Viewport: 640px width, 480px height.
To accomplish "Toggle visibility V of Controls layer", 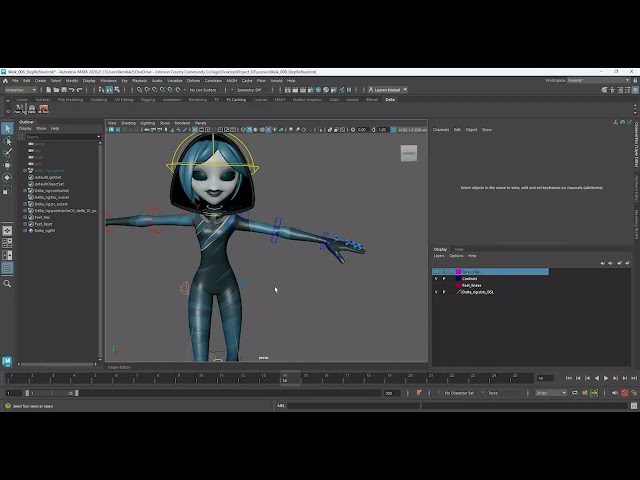I will point(436,279).
